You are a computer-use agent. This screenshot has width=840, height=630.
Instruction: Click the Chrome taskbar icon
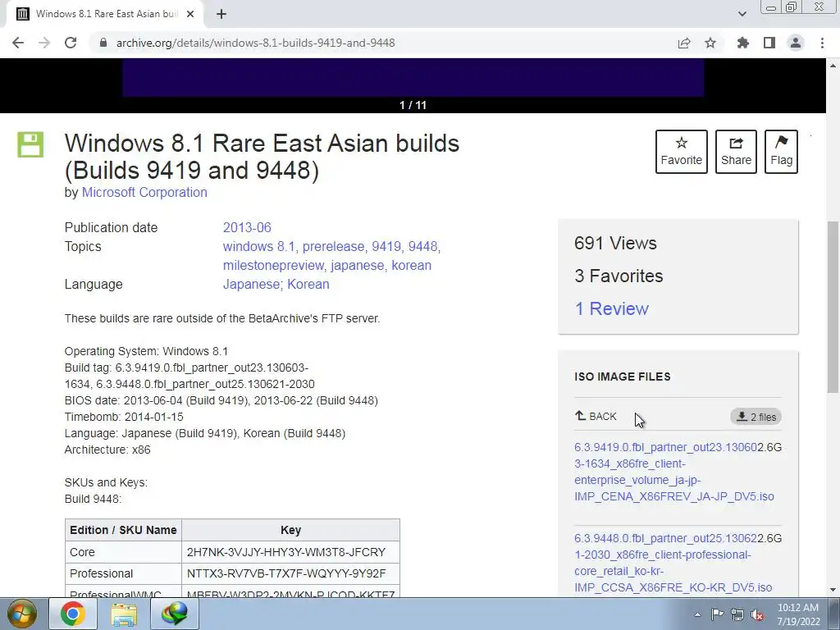pyautogui.click(x=73, y=614)
